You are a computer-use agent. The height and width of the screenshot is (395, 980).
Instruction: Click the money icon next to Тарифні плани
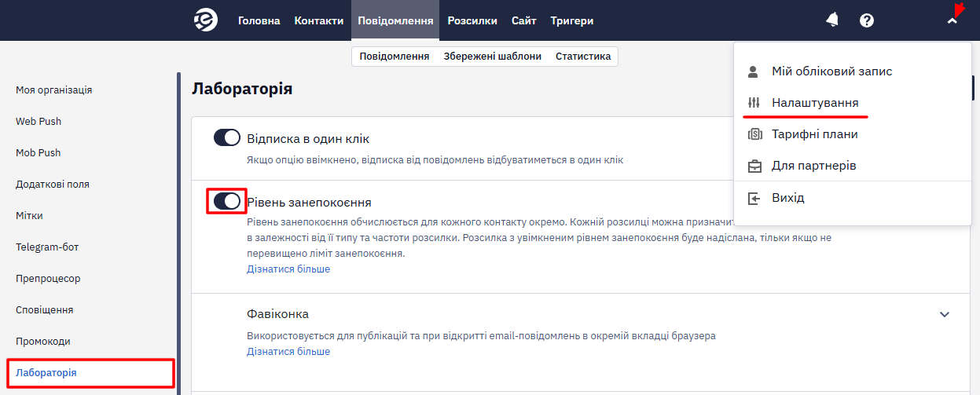click(x=754, y=134)
